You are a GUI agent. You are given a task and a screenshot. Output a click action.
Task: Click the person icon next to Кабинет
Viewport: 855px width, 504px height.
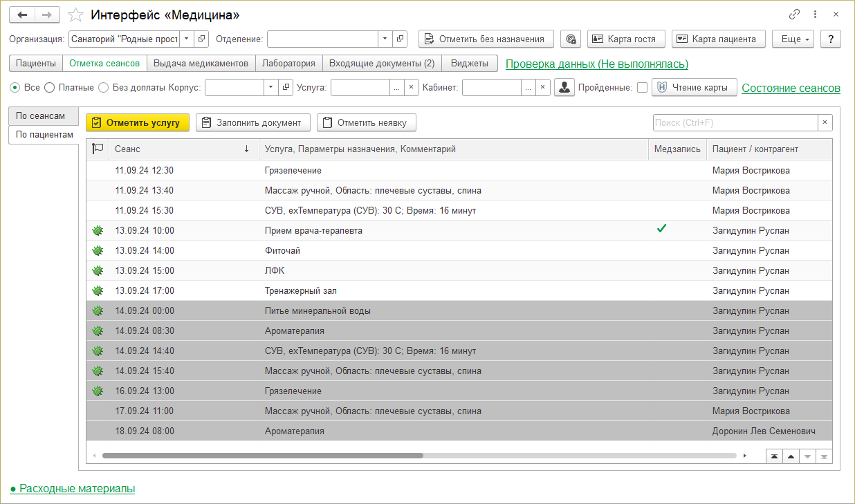564,88
